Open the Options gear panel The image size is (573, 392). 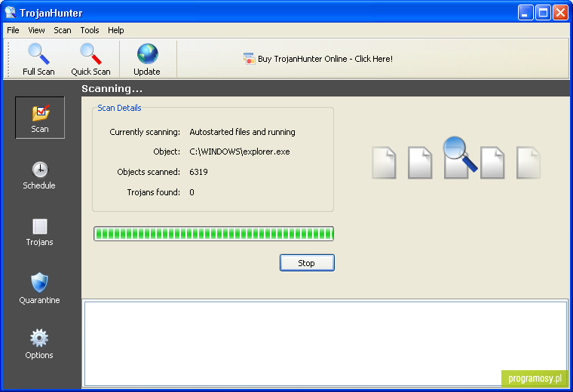pos(39,345)
